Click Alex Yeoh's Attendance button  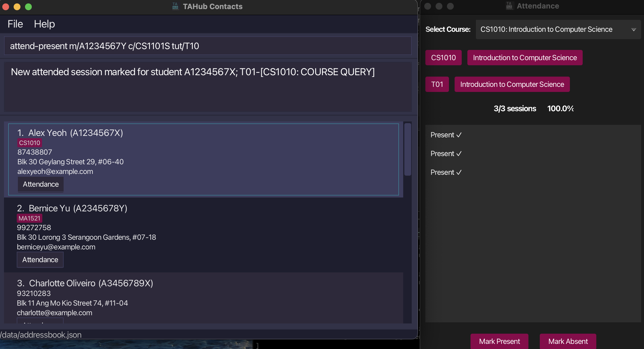[x=41, y=184]
